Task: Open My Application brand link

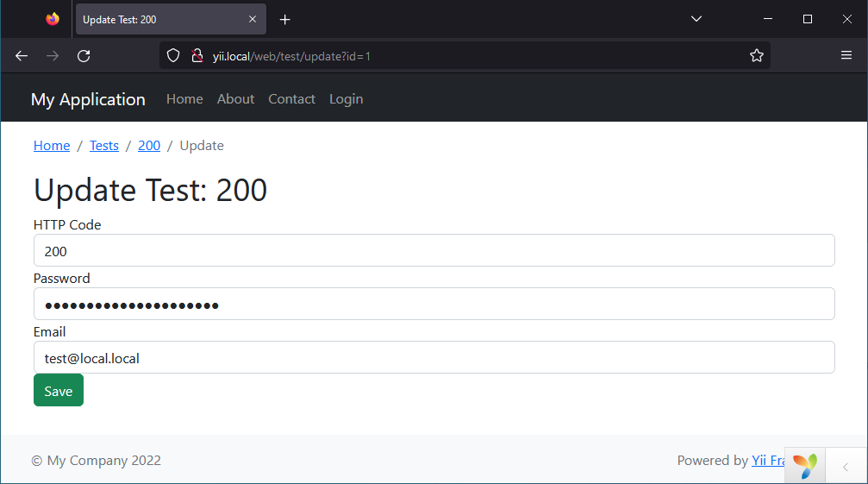Action: [x=88, y=100]
